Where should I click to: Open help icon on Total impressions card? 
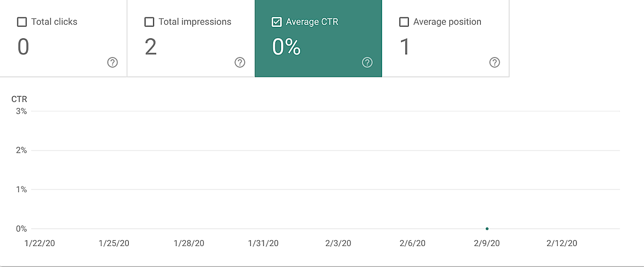(240, 63)
